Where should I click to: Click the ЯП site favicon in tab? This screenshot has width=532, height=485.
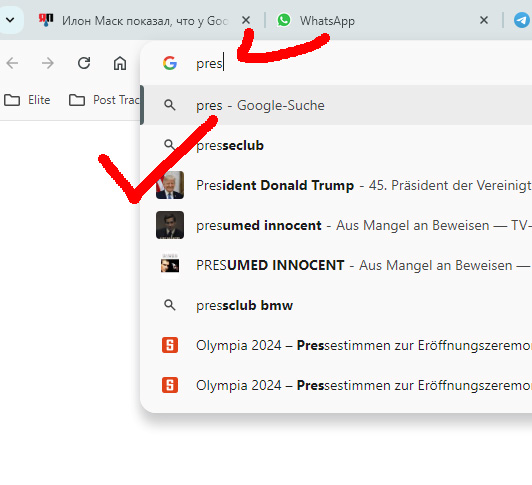click(x=46, y=20)
